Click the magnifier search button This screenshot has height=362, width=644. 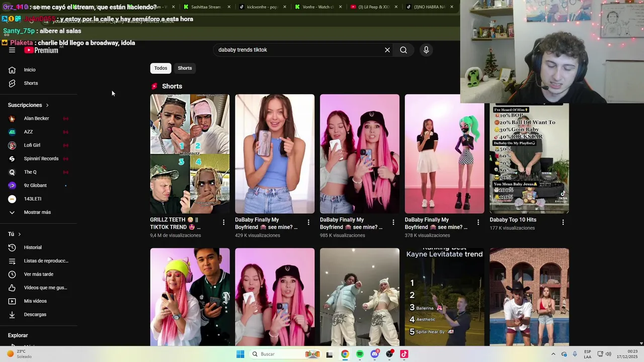pos(404,50)
